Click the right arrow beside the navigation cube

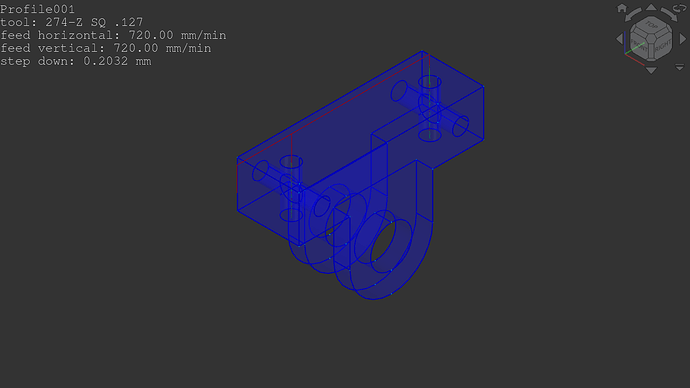click(683, 39)
